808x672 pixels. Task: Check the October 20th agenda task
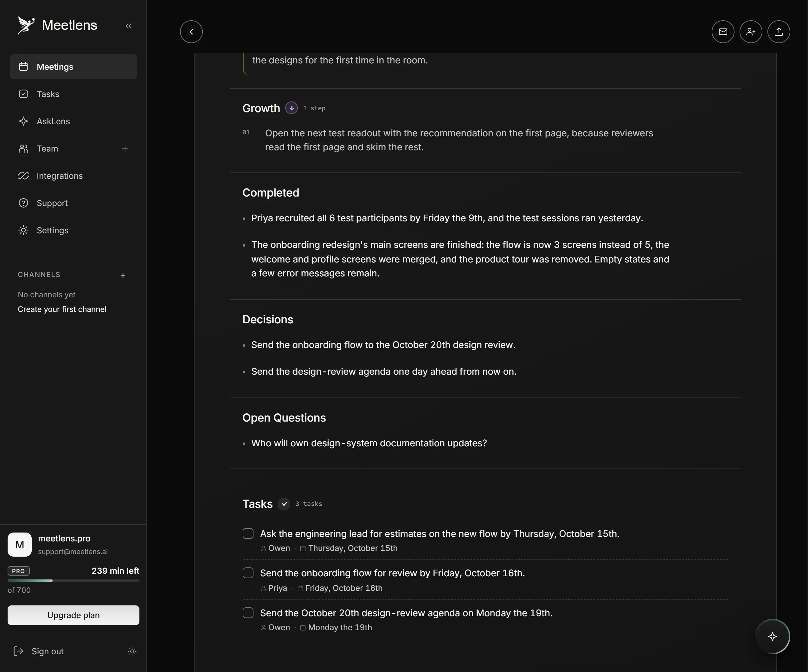pos(248,613)
